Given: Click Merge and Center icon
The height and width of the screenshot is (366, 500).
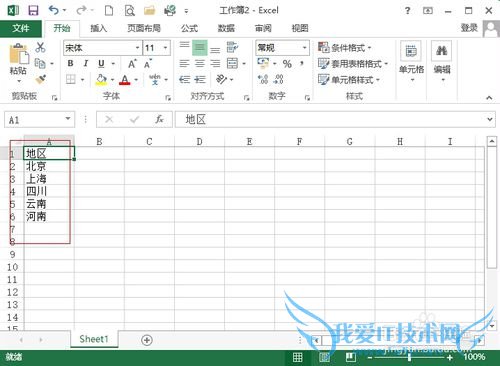Looking at the screenshot, I should tap(232, 63).
